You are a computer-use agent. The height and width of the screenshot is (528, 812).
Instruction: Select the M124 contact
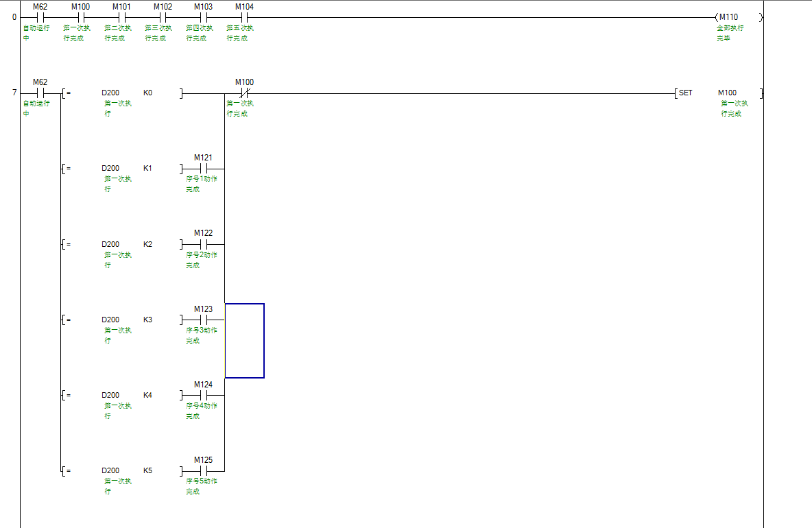pos(203,396)
